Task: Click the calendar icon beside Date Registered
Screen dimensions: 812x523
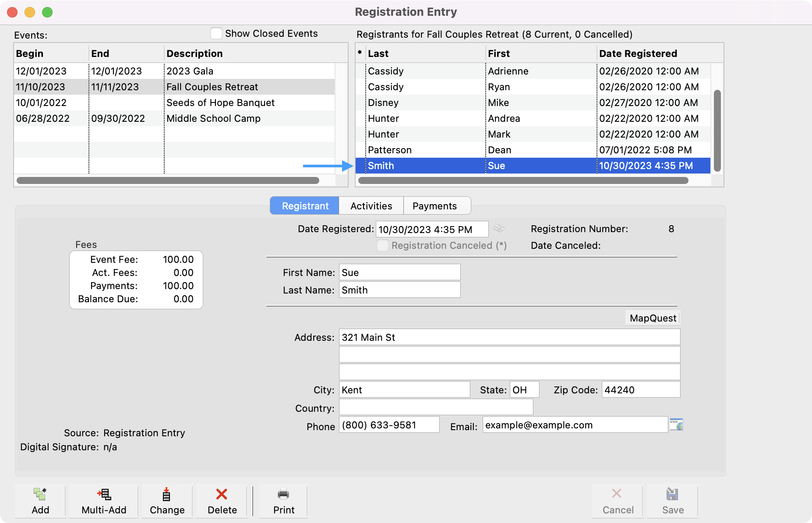Action: pos(498,229)
